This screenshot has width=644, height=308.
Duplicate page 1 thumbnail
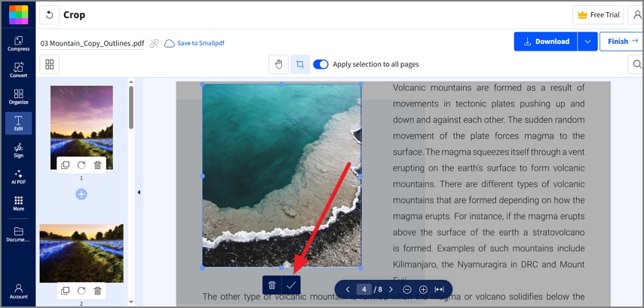pos(65,165)
